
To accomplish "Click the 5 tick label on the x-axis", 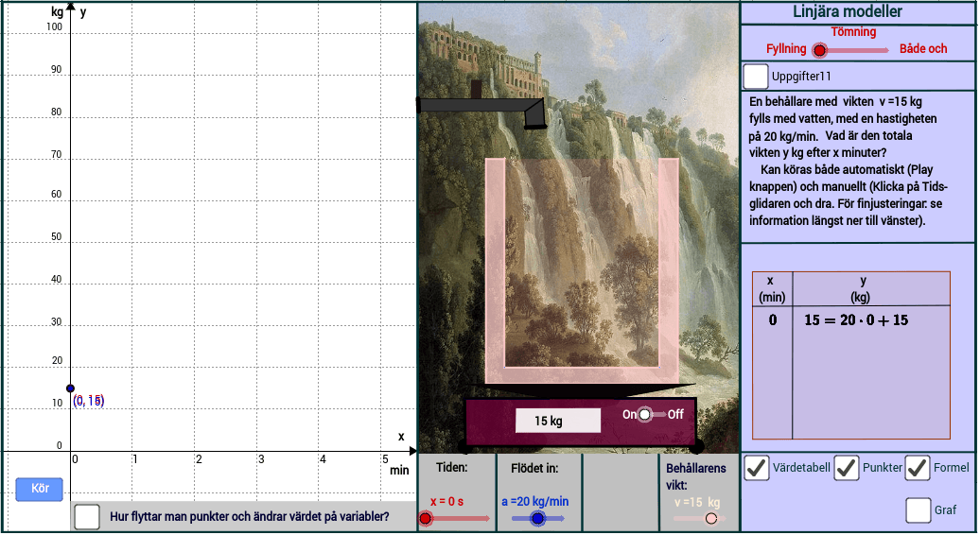I will point(385,458).
